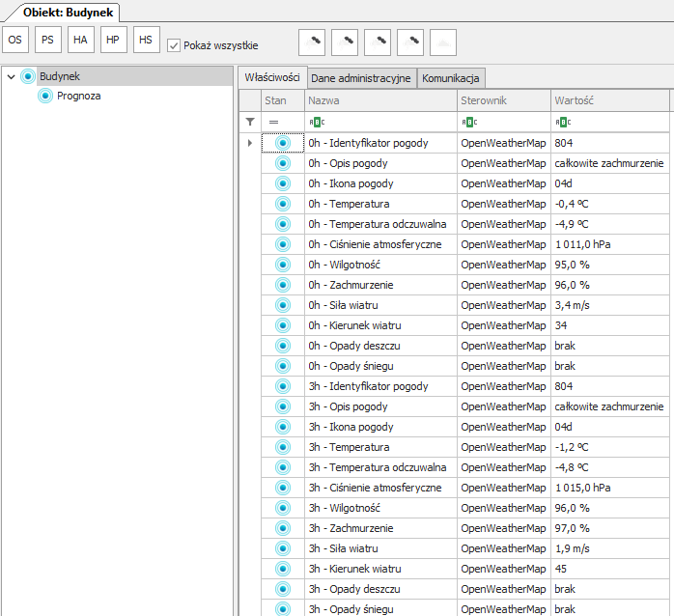This screenshot has height=616, width=674.
Task: Click the faint plain cloud icon box
Action: (x=443, y=42)
